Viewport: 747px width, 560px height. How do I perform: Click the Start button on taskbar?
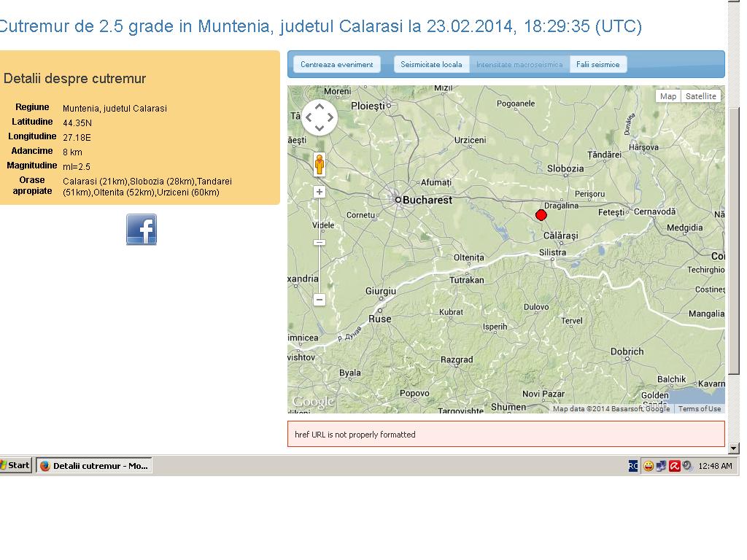(x=15, y=465)
